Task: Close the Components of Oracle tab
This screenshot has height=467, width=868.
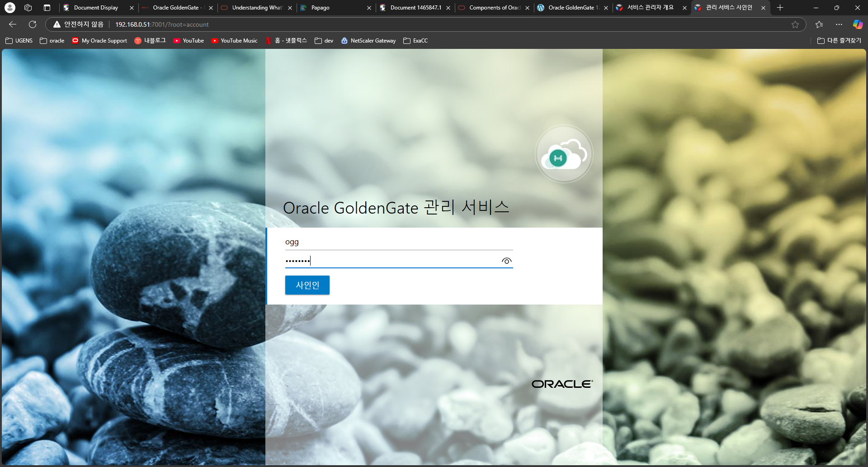Action: [527, 8]
